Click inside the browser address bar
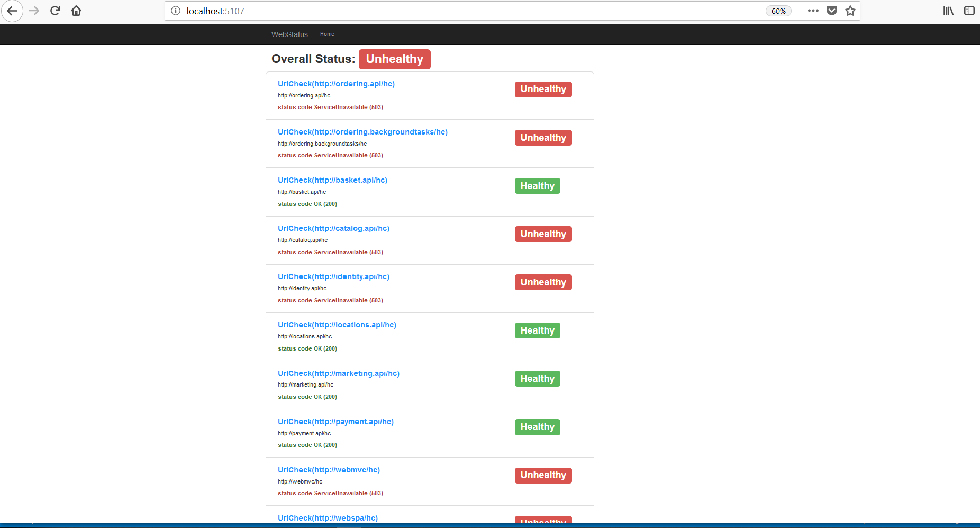This screenshot has height=528, width=980. pyautogui.click(x=370, y=11)
